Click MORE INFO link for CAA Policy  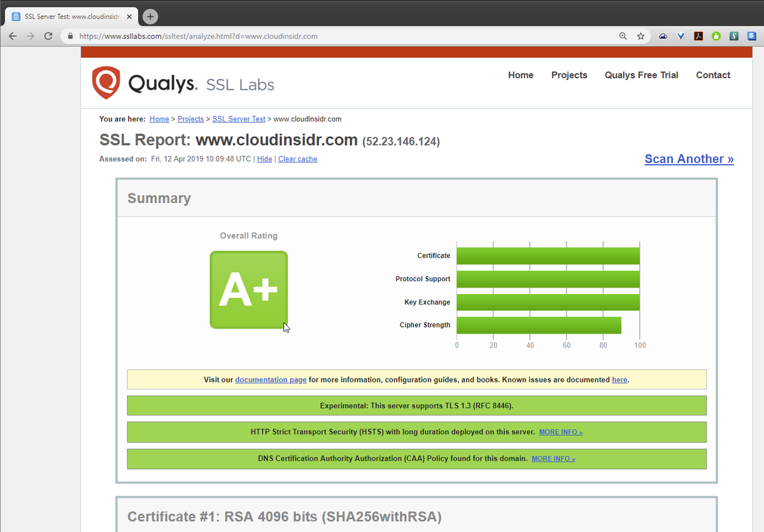coord(553,459)
